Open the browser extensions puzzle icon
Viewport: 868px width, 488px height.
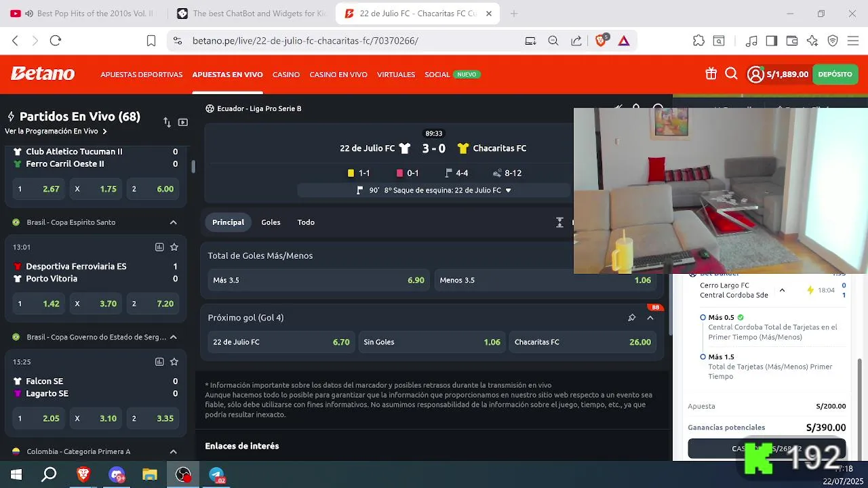698,41
